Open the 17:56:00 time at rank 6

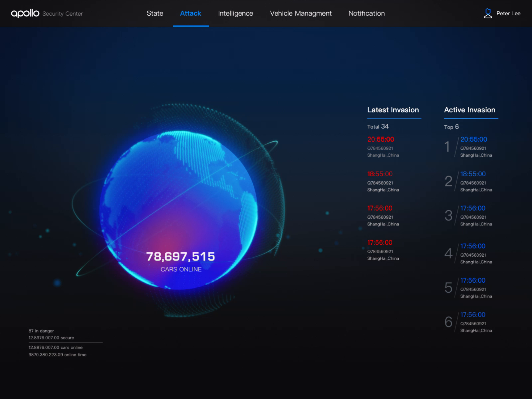click(x=473, y=315)
